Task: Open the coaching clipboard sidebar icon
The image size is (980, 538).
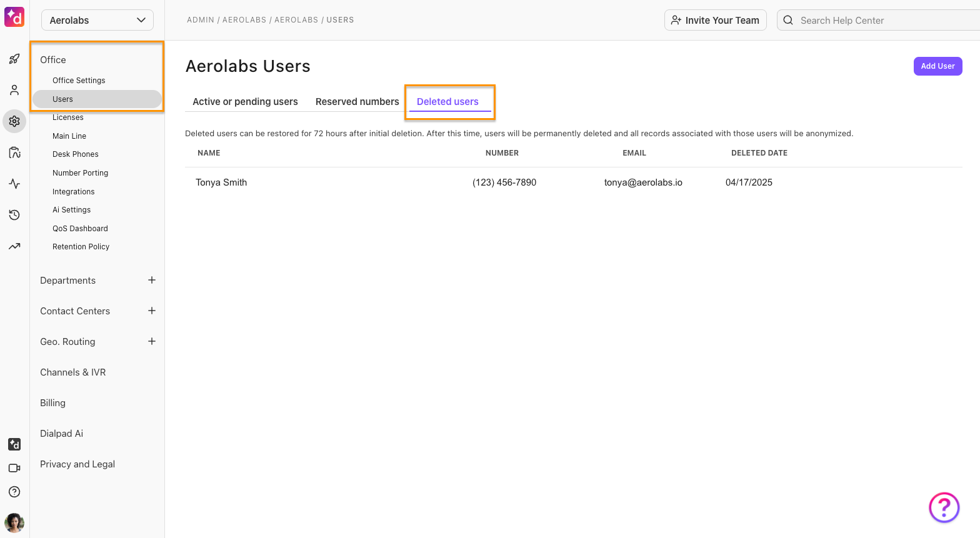Action: [14, 152]
